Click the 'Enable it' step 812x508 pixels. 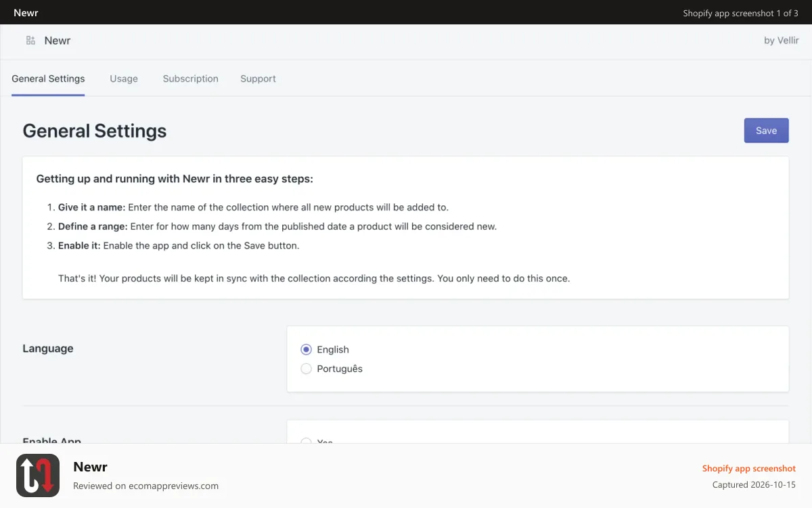click(179, 245)
